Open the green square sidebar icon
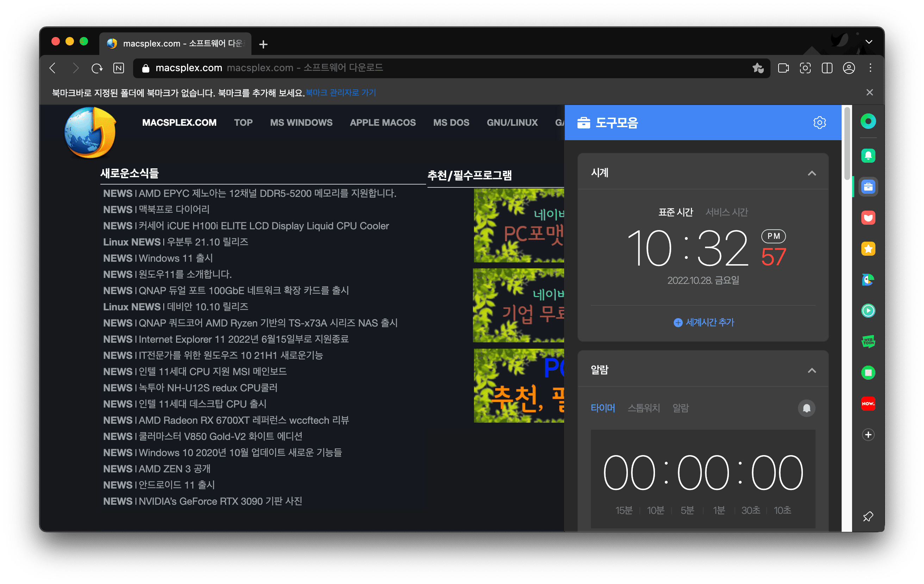This screenshot has height=584, width=924. pyautogui.click(x=868, y=373)
